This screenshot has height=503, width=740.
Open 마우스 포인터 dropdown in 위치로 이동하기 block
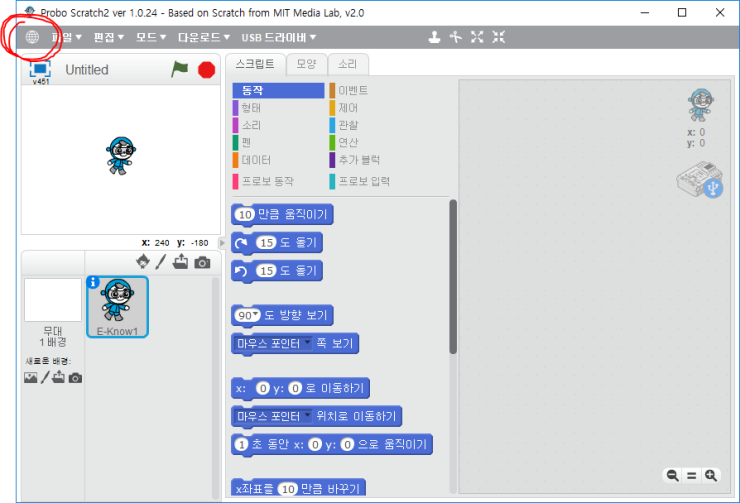(307, 414)
